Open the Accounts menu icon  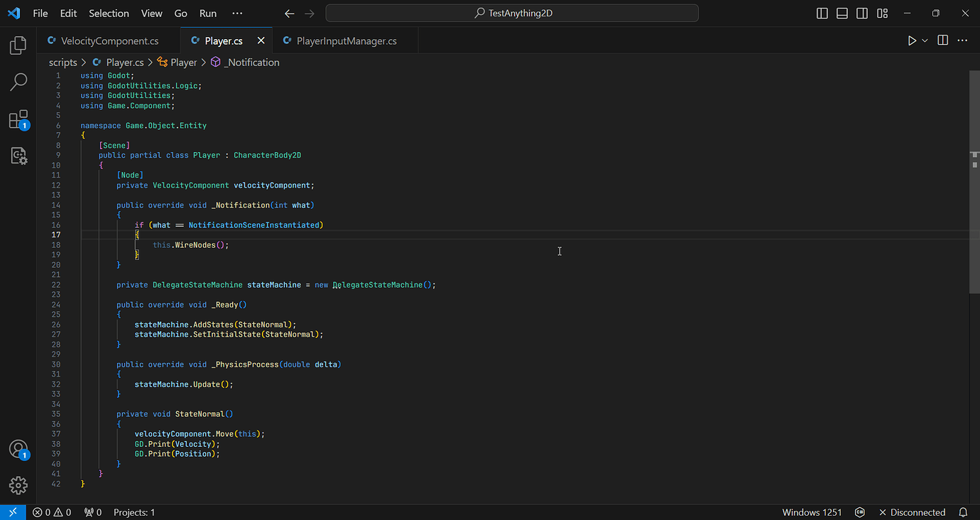(x=18, y=449)
